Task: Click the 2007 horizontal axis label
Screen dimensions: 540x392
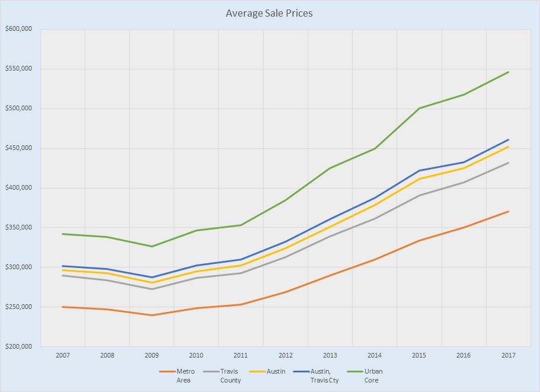Action: click(x=62, y=355)
